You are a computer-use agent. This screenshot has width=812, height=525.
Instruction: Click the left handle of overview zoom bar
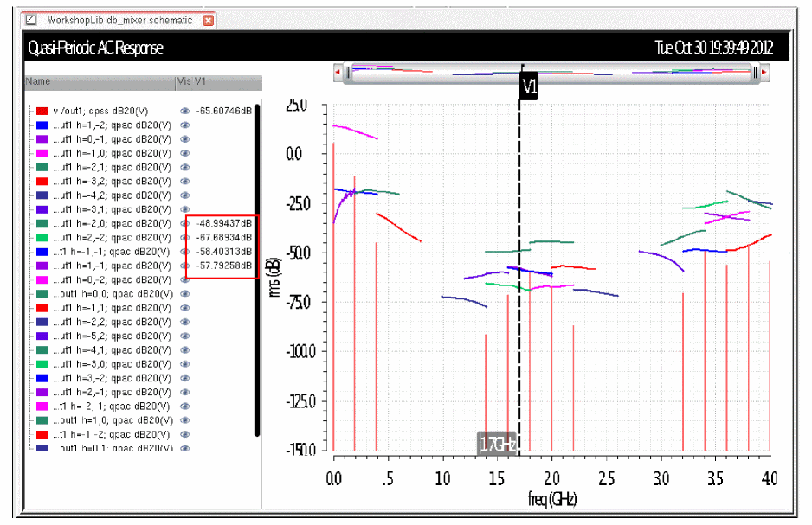coord(348,73)
